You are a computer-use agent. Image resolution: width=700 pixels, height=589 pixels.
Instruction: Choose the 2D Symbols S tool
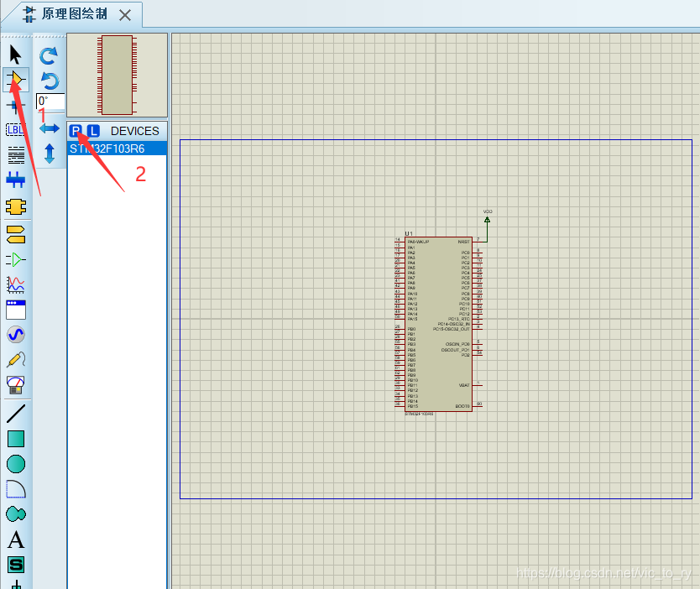click(x=16, y=565)
